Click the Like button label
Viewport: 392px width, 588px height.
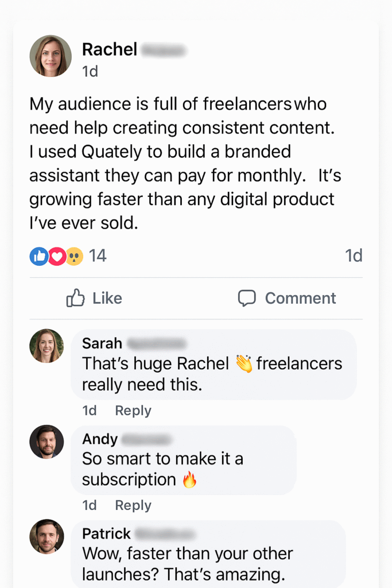[x=107, y=298]
